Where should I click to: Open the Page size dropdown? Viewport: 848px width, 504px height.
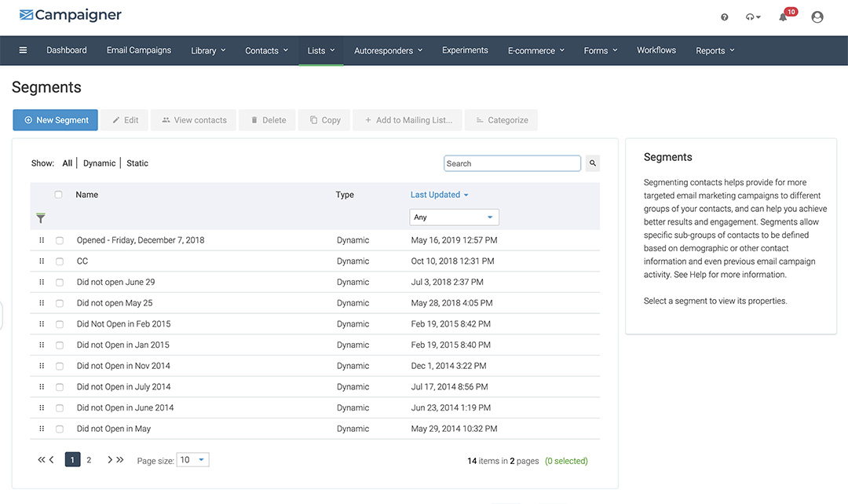[192, 460]
